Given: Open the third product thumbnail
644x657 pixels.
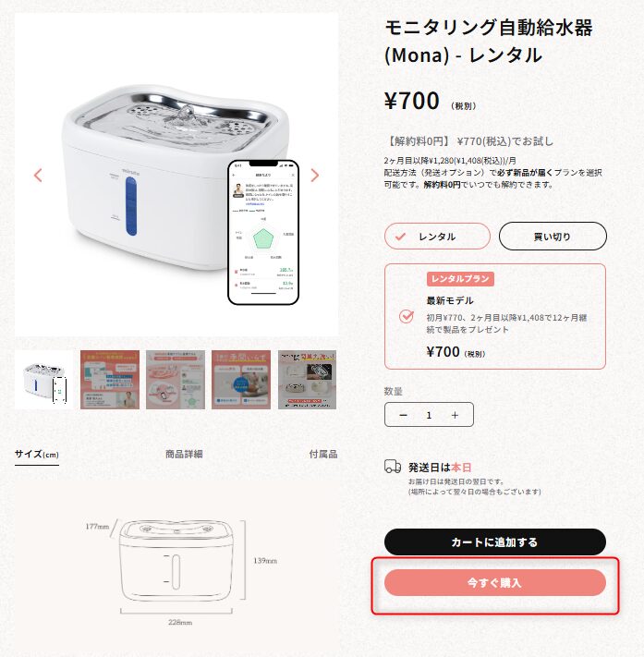Looking at the screenshot, I should pos(176,380).
